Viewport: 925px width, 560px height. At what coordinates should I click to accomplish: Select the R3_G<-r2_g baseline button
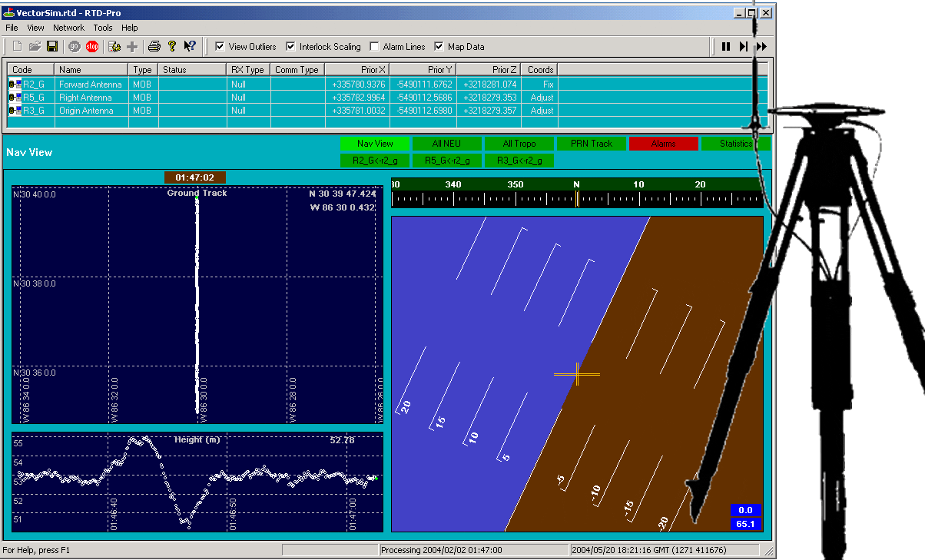point(519,161)
